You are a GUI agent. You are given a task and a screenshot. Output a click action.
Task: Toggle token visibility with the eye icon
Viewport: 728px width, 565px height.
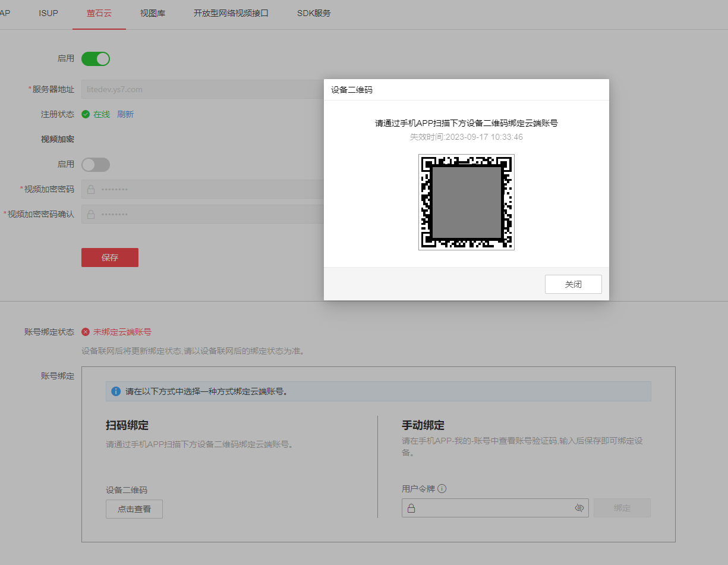coord(579,508)
